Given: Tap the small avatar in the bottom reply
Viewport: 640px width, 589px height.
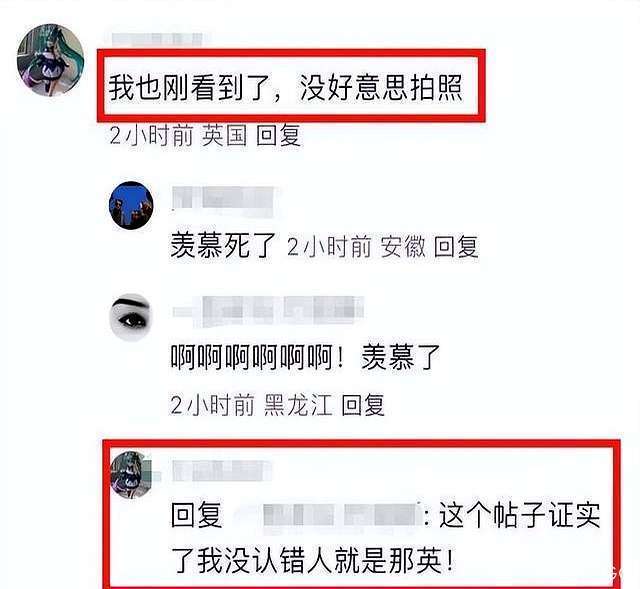Looking at the screenshot, I should [131, 475].
